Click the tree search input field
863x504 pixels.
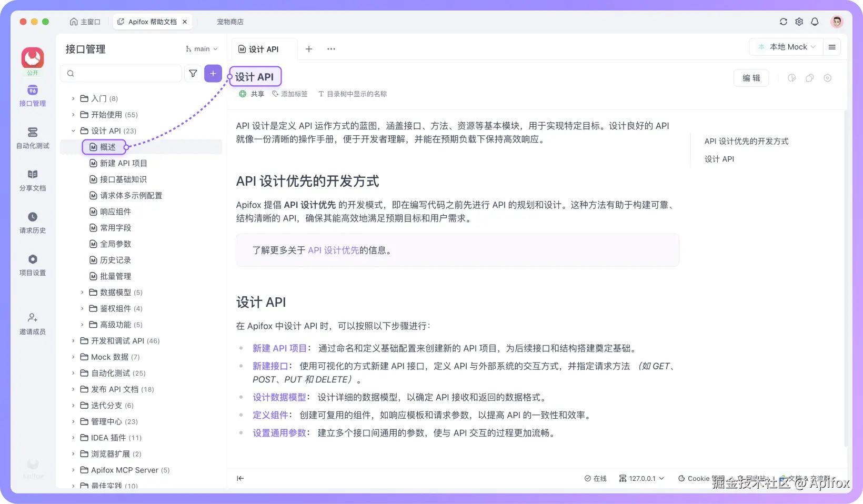[x=122, y=74]
